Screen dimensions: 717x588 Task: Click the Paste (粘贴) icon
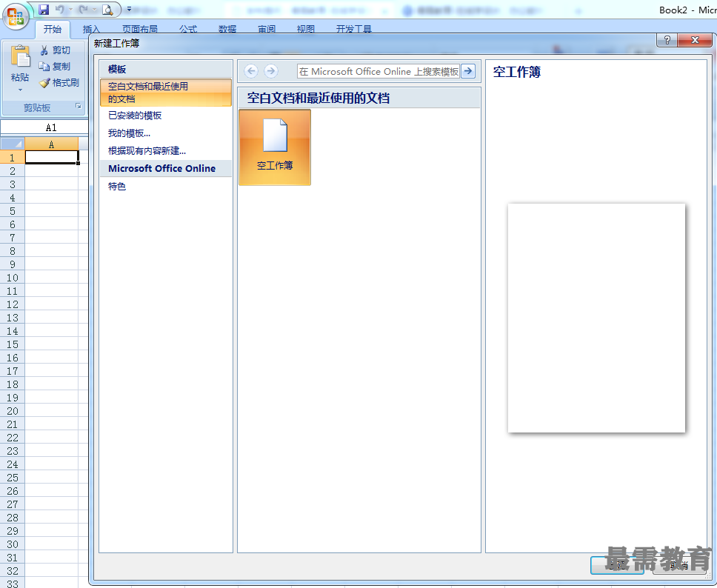[20, 56]
